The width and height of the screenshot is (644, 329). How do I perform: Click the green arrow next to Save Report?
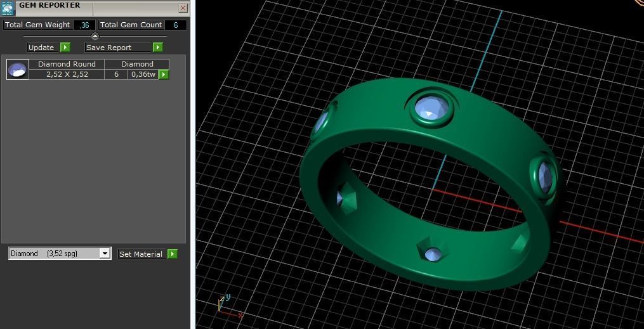point(158,48)
